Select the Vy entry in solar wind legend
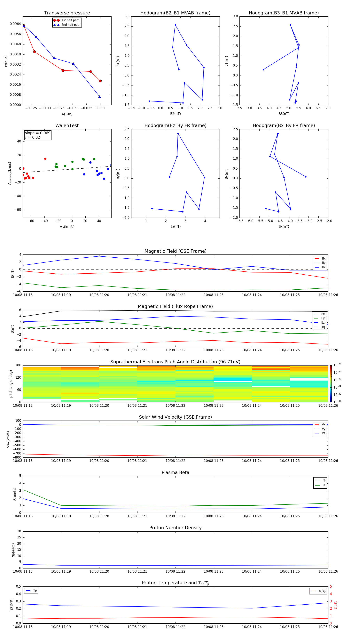 pyautogui.click(x=320, y=429)
